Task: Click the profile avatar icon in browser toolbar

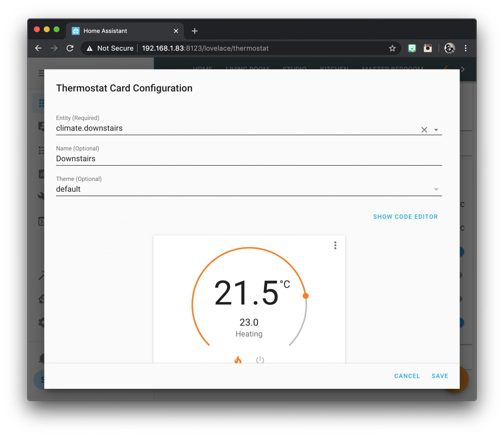Action: [x=450, y=48]
